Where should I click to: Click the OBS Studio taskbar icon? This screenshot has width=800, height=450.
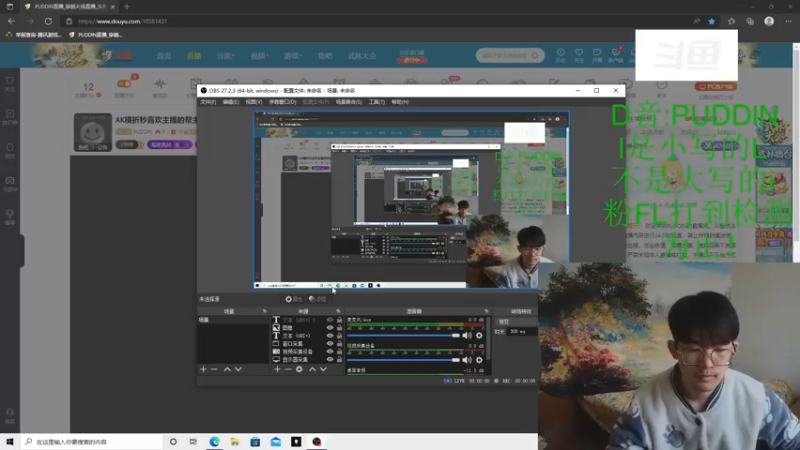(317, 442)
